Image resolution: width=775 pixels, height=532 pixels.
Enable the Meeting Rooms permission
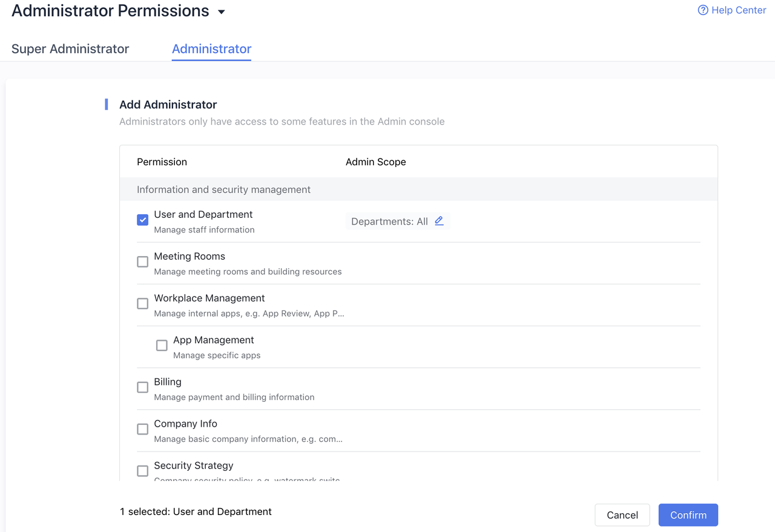pyautogui.click(x=142, y=261)
